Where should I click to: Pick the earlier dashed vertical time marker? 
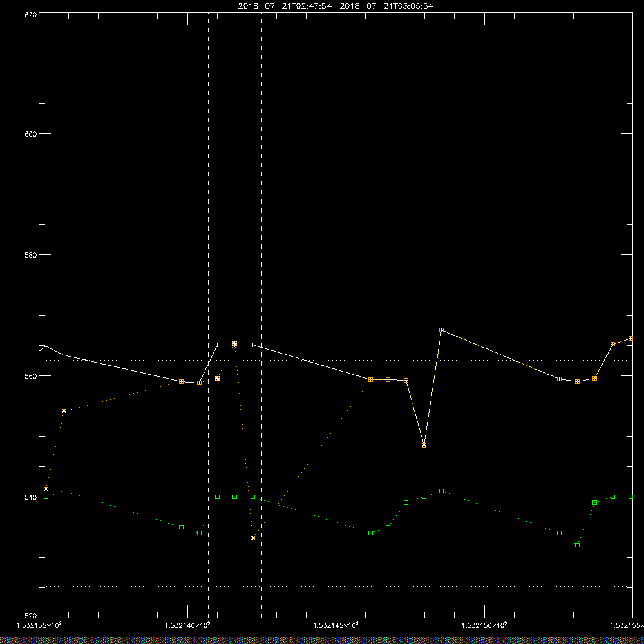(x=208, y=315)
